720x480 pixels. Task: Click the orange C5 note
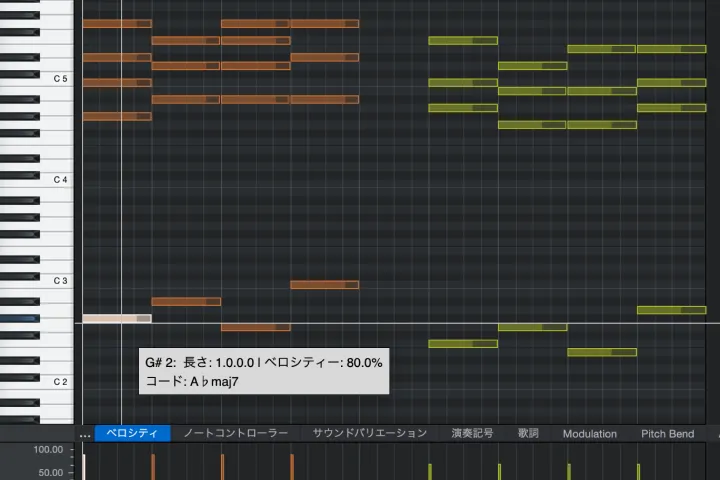click(117, 83)
